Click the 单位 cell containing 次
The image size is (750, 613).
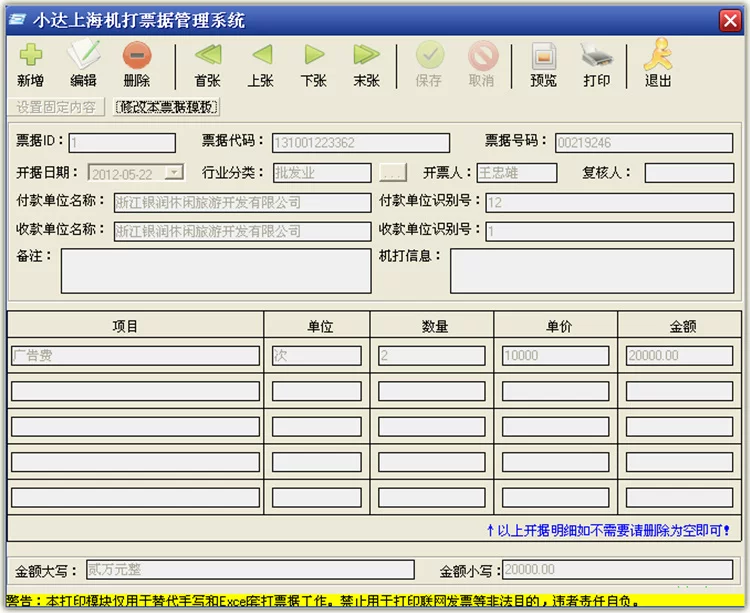point(317,356)
